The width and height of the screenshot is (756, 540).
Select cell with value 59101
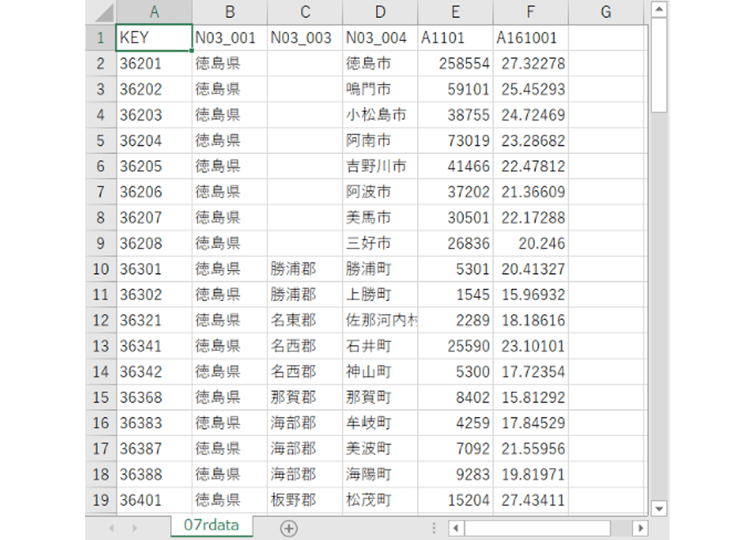coord(455,89)
